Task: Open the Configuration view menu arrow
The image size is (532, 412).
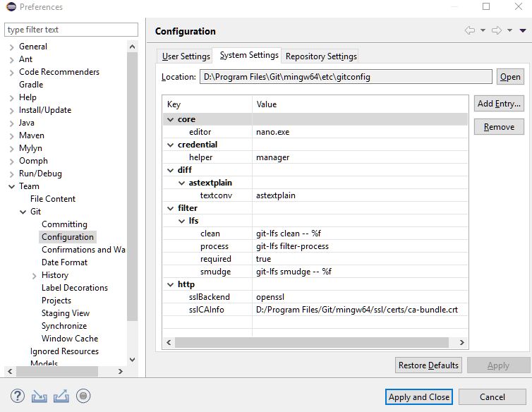Action: pos(523,30)
